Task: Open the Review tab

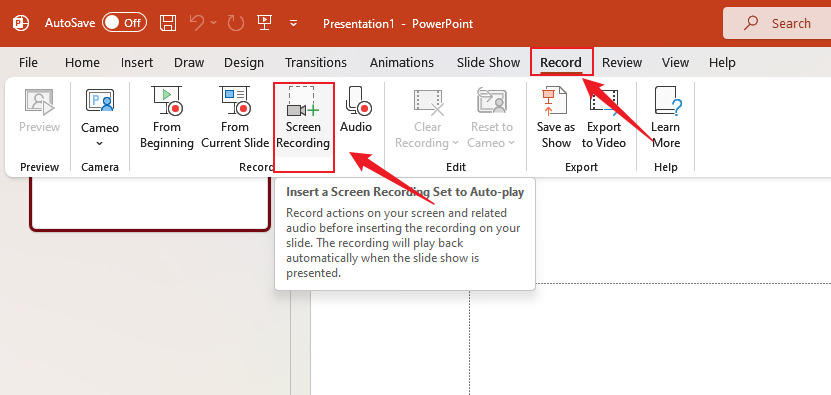Action: (x=622, y=63)
